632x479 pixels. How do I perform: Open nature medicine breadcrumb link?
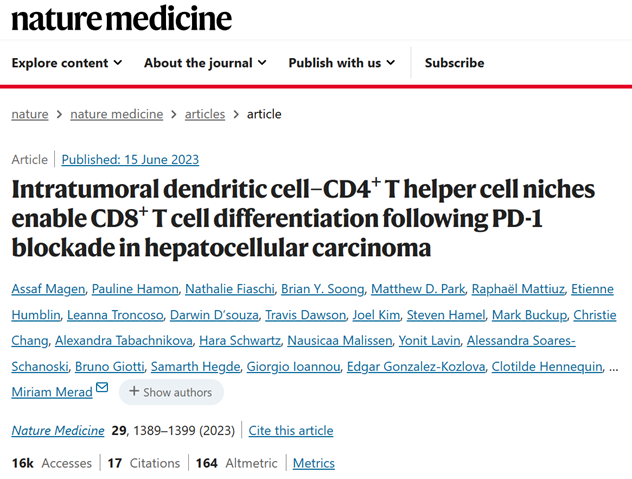(x=116, y=115)
